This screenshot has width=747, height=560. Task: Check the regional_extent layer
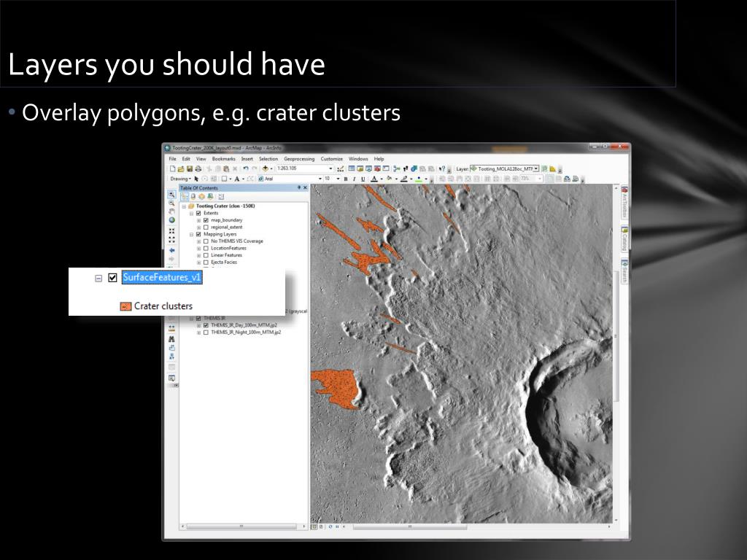tap(206, 227)
